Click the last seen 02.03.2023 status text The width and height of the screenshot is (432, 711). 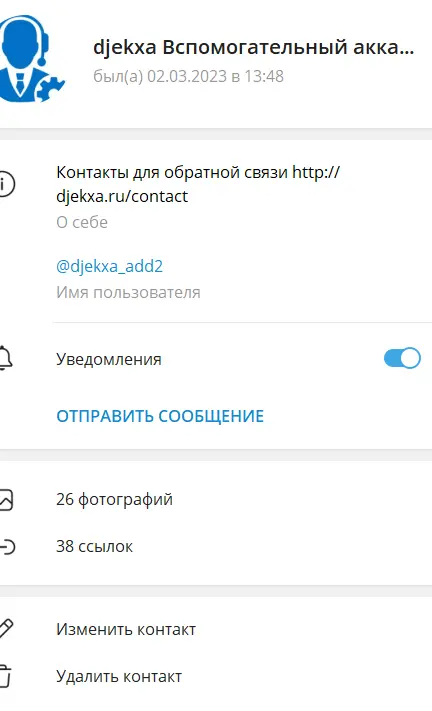pyautogui.click(x=188, y=76)
